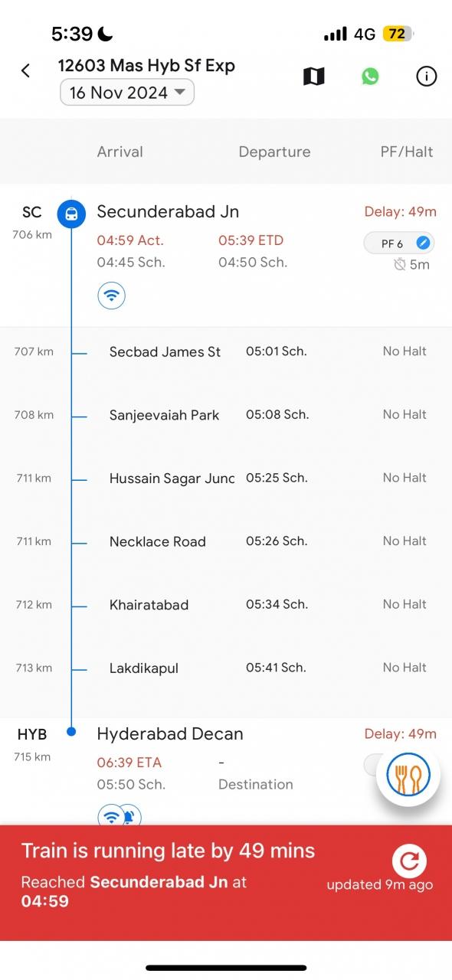Select the Secunderabad Jn station heading
The height and width of the screenshot is (980, 452).
tap(168, 211)
